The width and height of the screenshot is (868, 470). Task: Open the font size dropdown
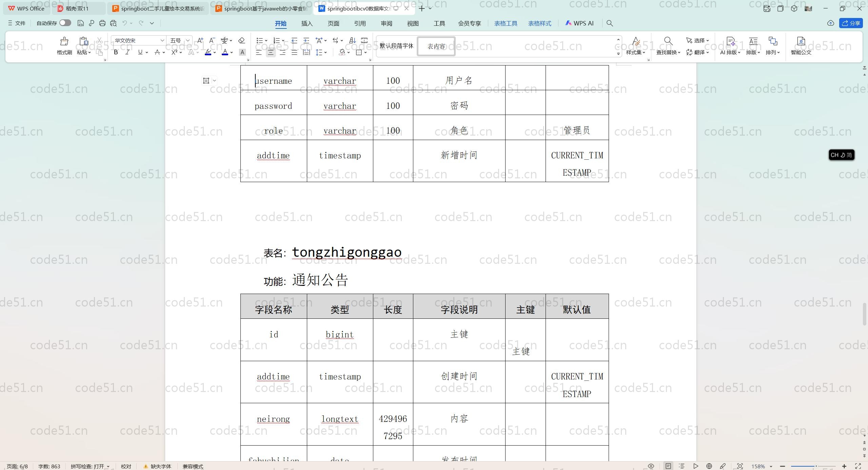pyautogui.click(x=188, y=40)
